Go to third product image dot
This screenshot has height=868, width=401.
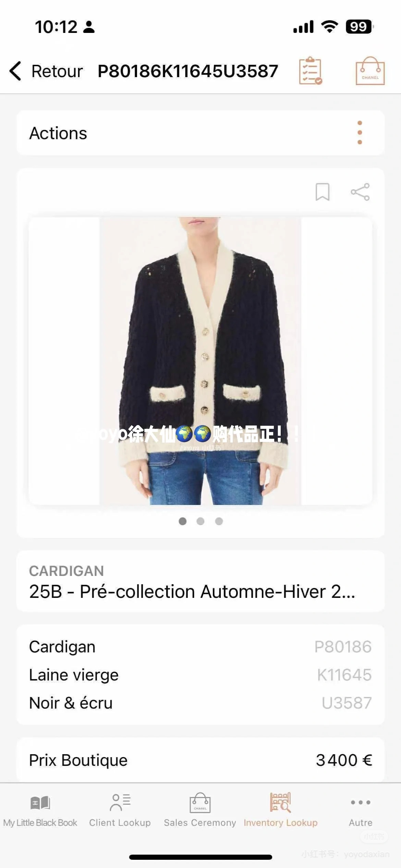pos(219,521)
